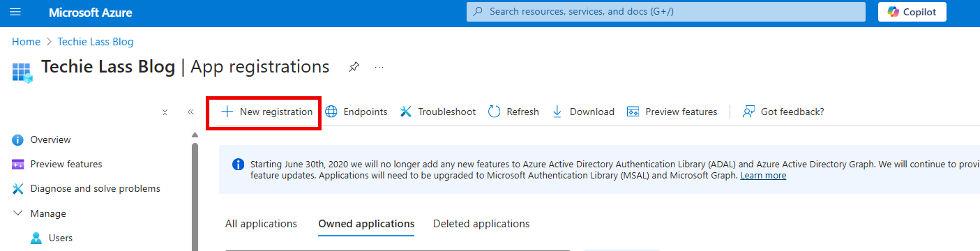
Task: Open the Copilot assistant
Action: coord(912,12)
